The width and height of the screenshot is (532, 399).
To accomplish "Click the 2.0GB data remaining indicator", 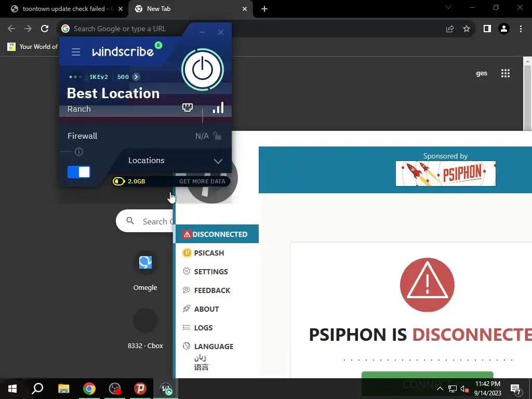I will pyautogui.click(x=129, y=181).
